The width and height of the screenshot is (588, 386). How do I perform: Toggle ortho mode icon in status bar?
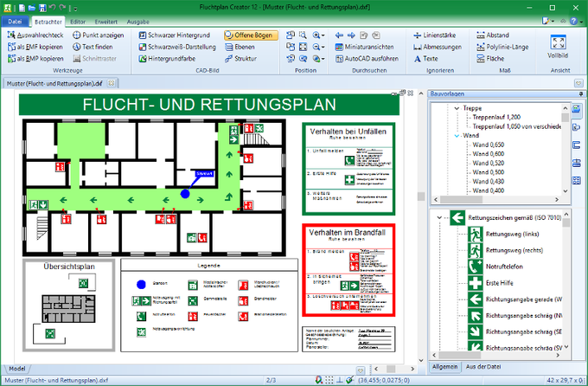pos(339,380)
